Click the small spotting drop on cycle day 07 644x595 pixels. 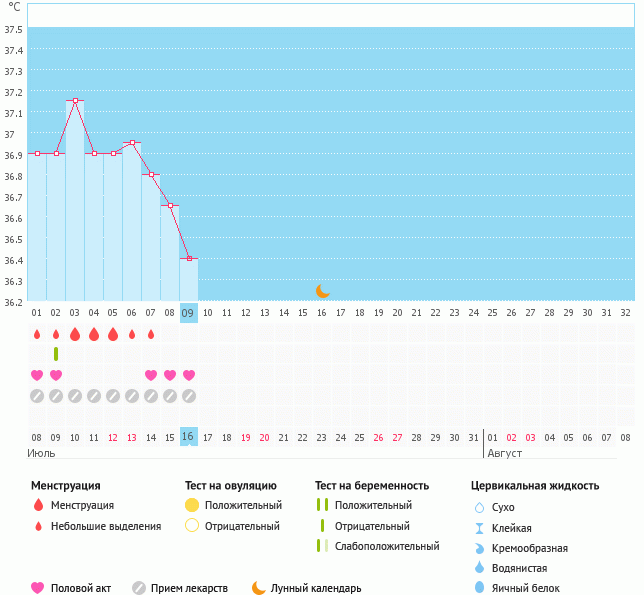[x=151, y=334]
